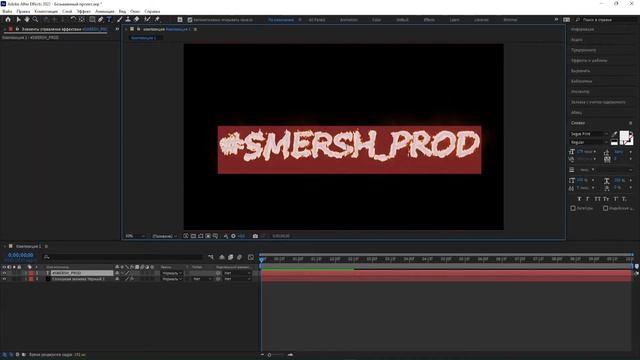Image resolution: width=640 pixels, height=360 pixels.
Task: Switch to Learn workspace tab
Action: tap(454, 20)
